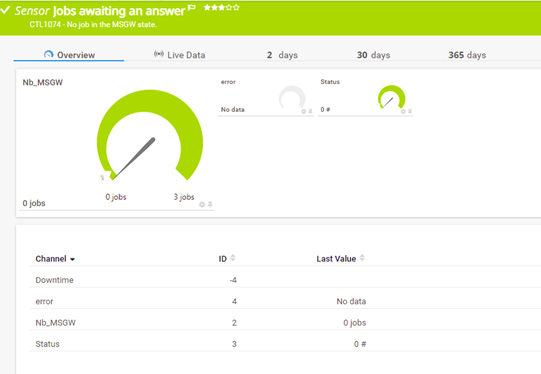
Task: Click the first priority star
Action: coord(207,7)
